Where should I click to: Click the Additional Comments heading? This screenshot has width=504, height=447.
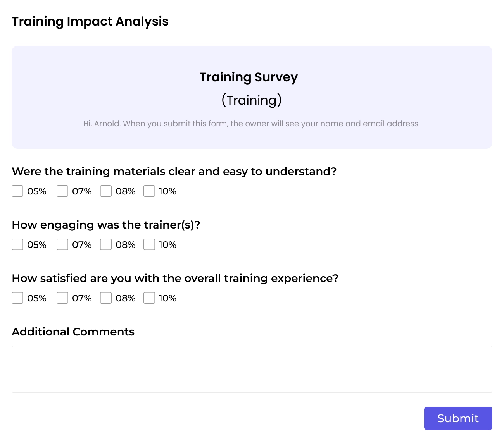tap(73, 332)
